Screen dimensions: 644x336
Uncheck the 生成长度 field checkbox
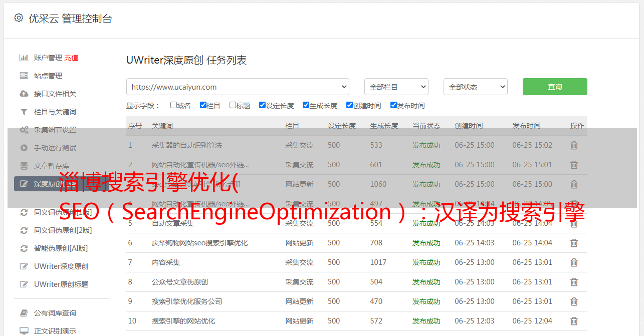306,105
